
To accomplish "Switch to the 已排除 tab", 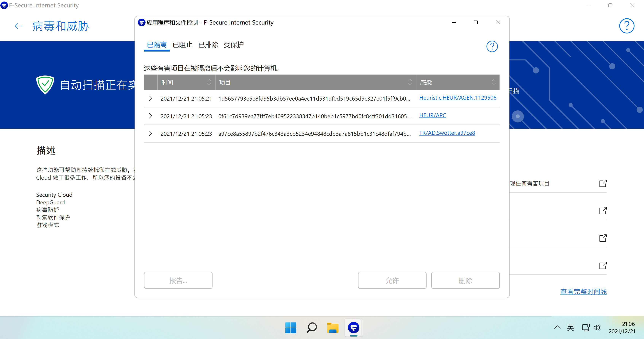I will click(208, 45).
